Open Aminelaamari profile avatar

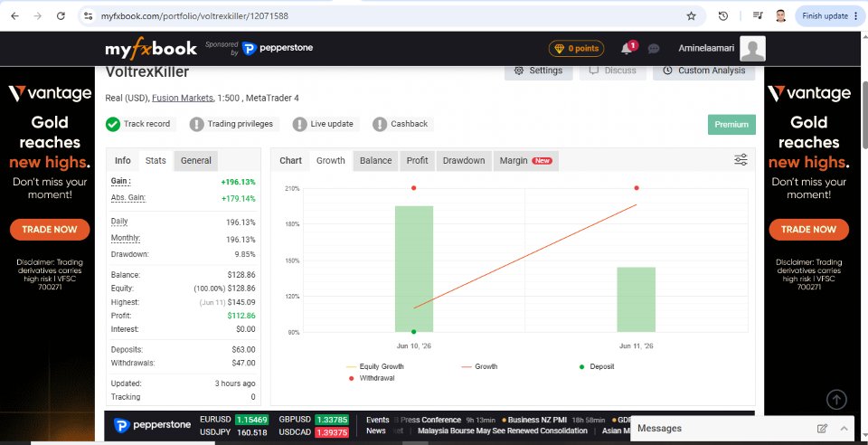pos(753,49)
